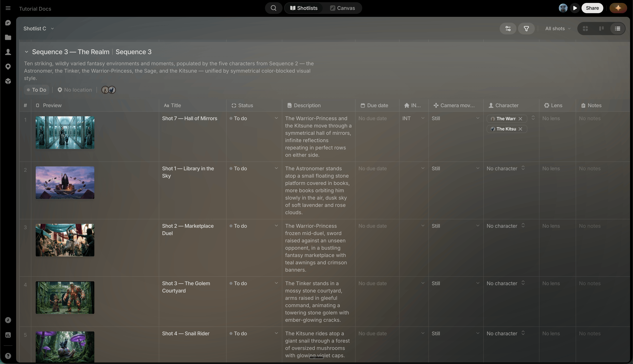Click the Sequence 3 label in header
Viewport: 633px width, 364px height.
pos(133,52)
